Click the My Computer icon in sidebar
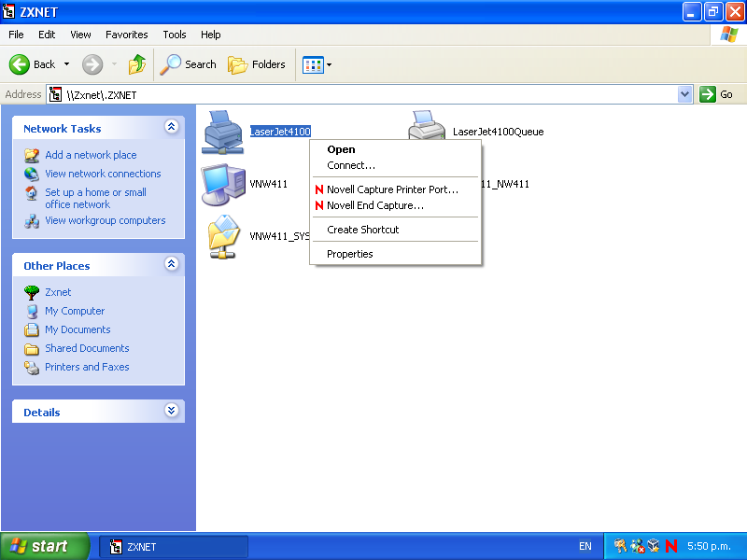 coord(32,312)
